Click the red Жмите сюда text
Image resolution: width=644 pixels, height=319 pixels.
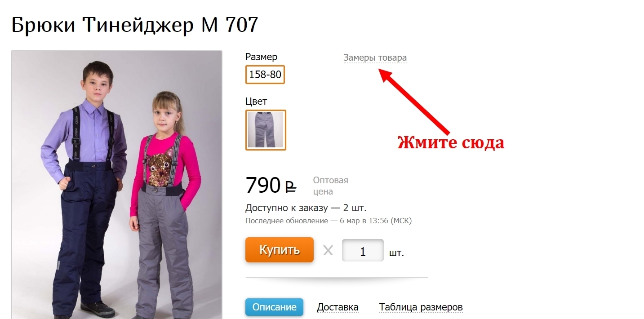[451, 142]
